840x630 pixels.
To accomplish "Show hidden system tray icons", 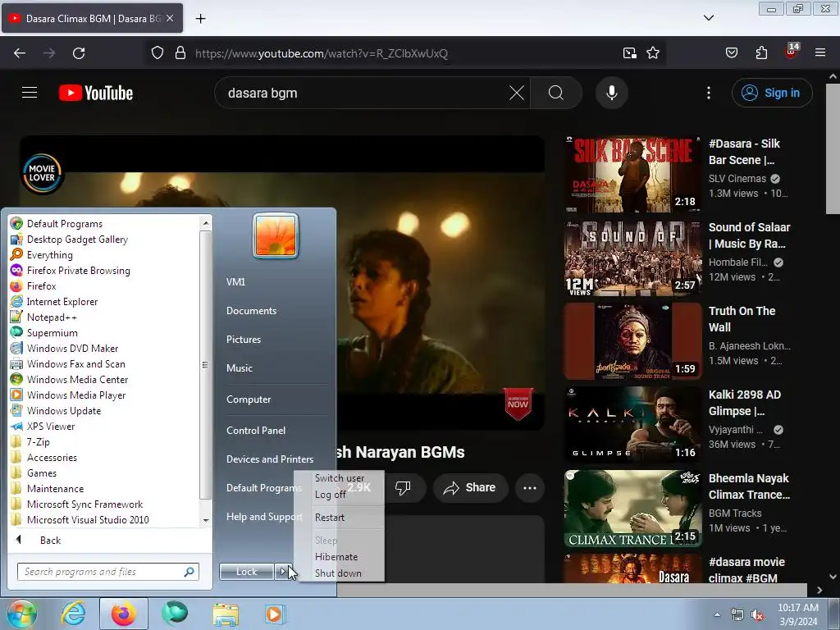I will [x=717, y=615].
